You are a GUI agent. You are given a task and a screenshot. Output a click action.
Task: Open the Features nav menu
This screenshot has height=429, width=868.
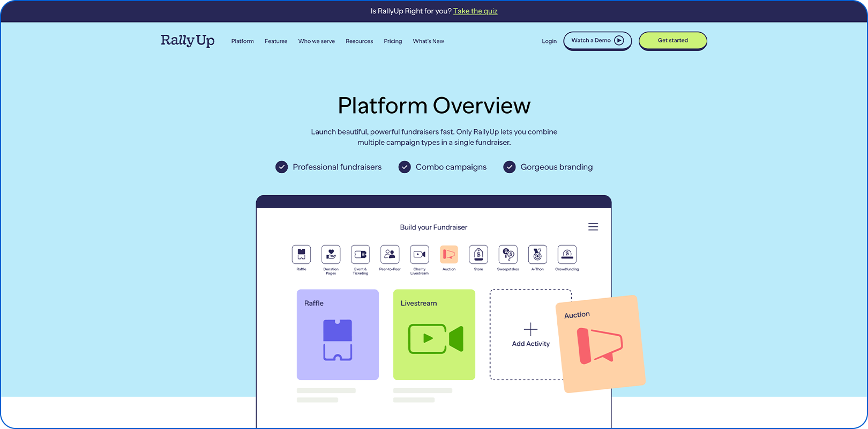(276, 41)
